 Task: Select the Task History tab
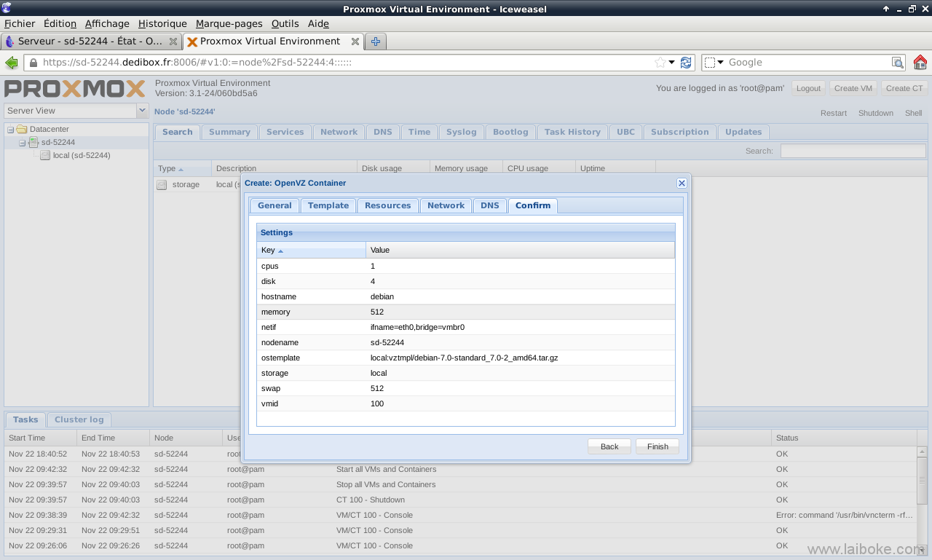point(572,132)
